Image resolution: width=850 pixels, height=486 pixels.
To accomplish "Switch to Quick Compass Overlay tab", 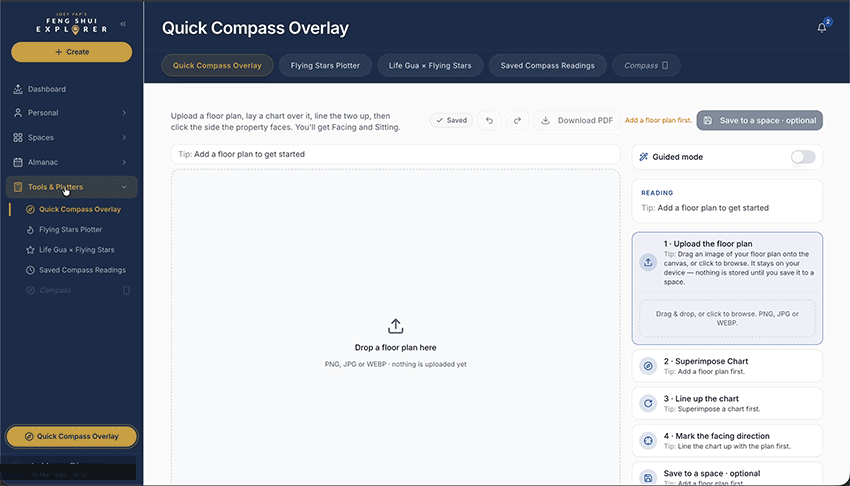I will (x=217, y=66).
